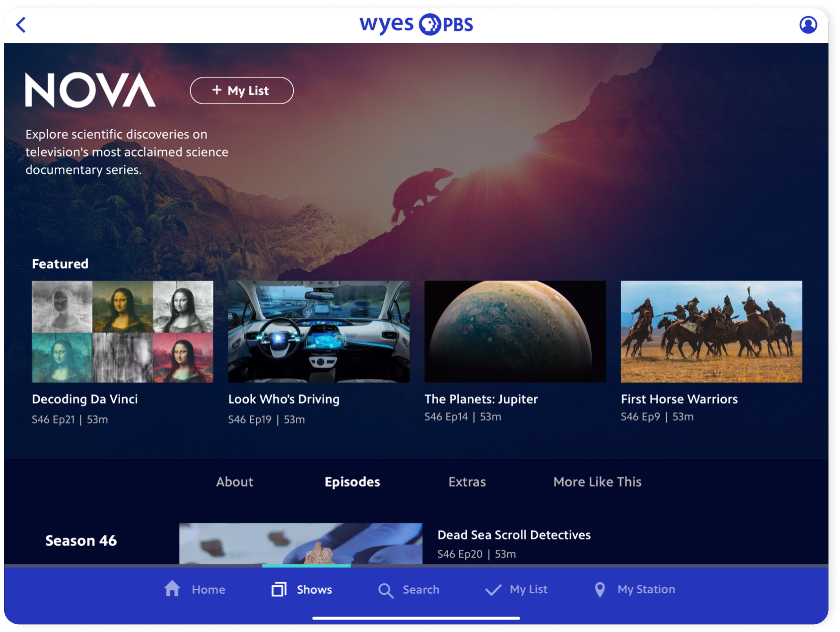Open the user profile icon

coord(808,25)
